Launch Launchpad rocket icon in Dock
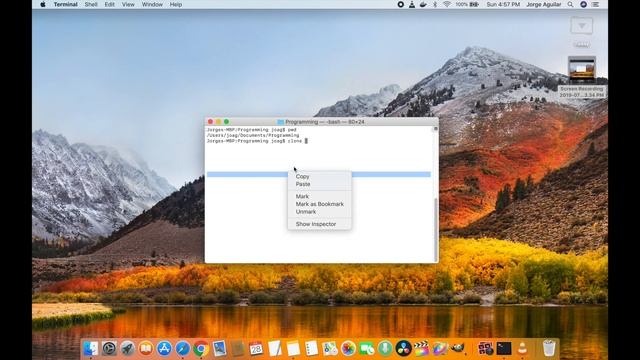This screenshot has width=640, height=360. coord(127,348)
